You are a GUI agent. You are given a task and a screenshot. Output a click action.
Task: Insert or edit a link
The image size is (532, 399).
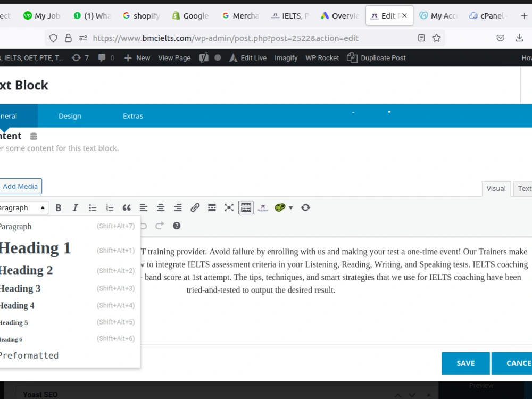coord(195,207)
